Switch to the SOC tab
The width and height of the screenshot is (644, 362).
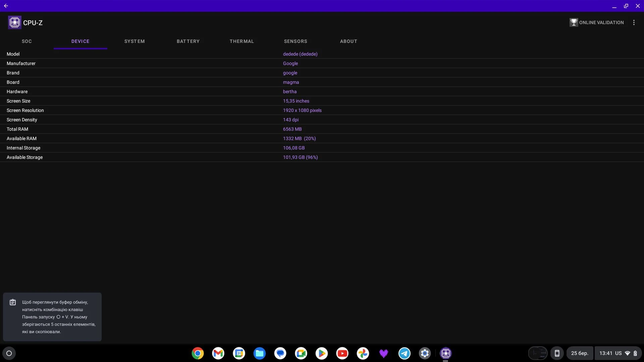[27, 41]
